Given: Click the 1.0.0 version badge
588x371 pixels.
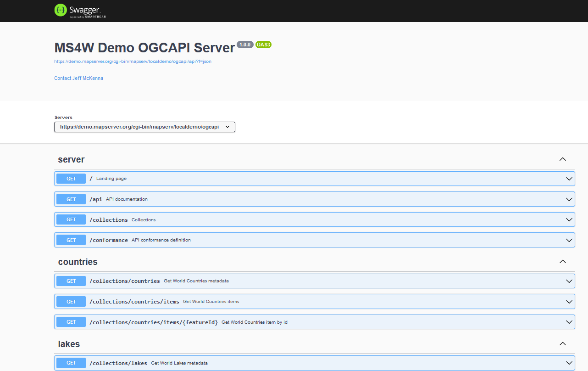Looking at the screenshot, I should (x=245, y=45).
